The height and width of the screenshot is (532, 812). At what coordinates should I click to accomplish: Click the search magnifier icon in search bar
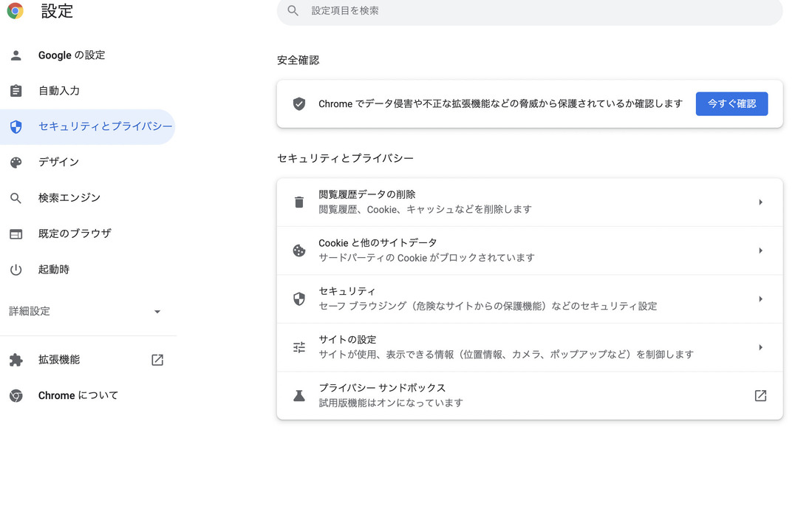(x=293, y=10)
